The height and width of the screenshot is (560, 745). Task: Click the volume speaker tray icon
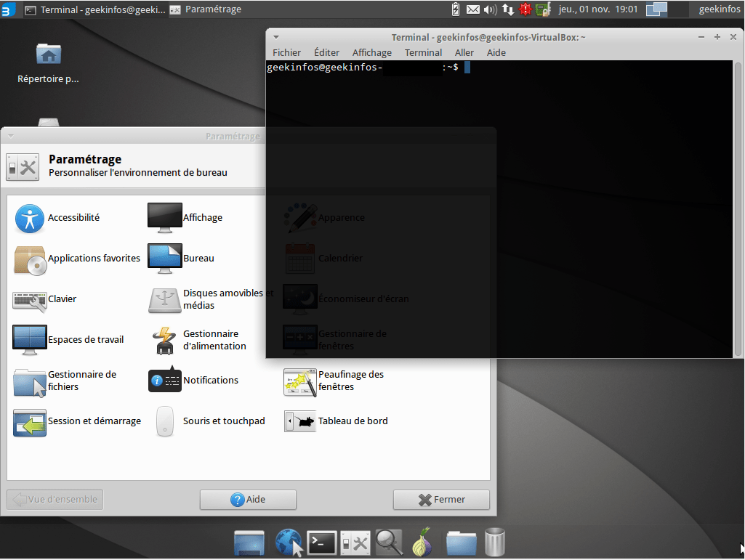click(x=491, y=9)
